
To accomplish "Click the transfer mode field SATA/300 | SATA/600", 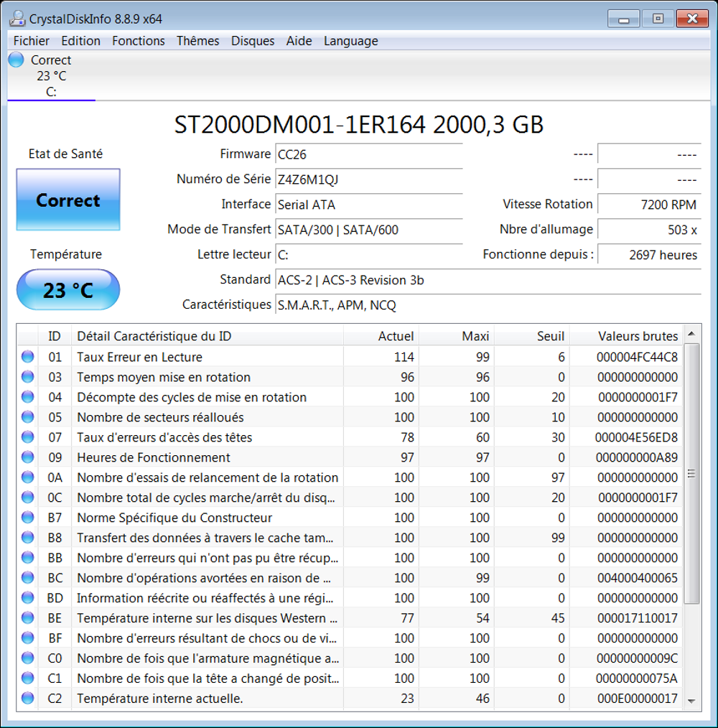I will [369, 229].
